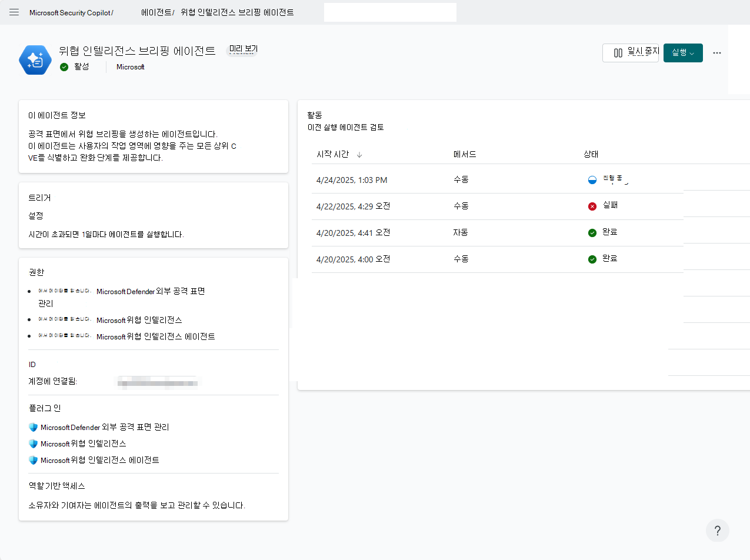
Task: Click the sort arrow next to 시작 시간
Action: [359, 155]
